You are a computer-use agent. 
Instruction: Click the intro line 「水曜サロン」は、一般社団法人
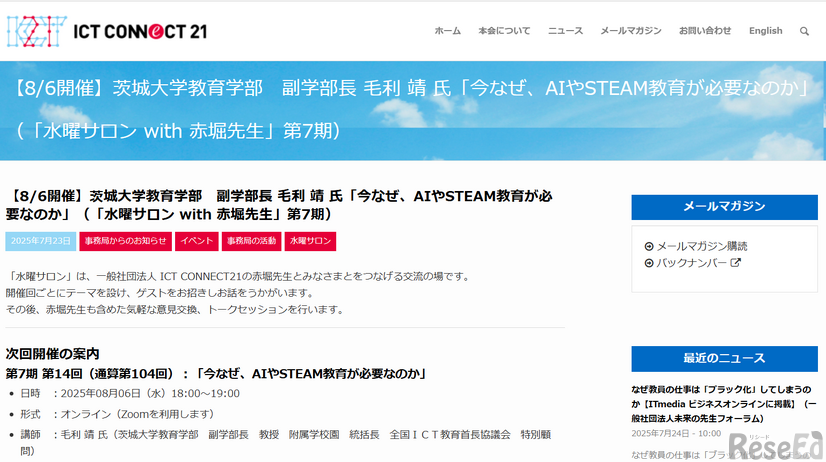click(239, 276)
